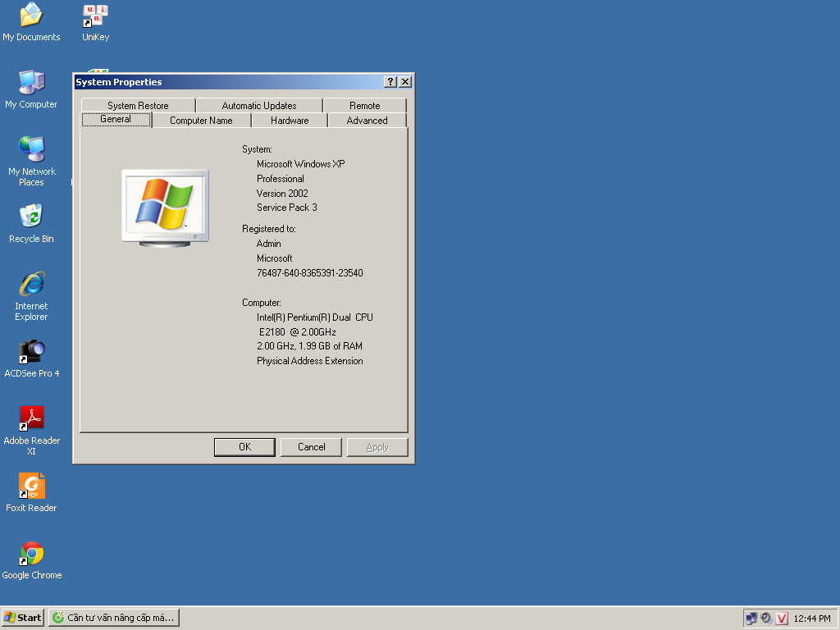This screenshot has height=630, width=840.
Task: Go to the Advanced tab
Action: [367, 121]
